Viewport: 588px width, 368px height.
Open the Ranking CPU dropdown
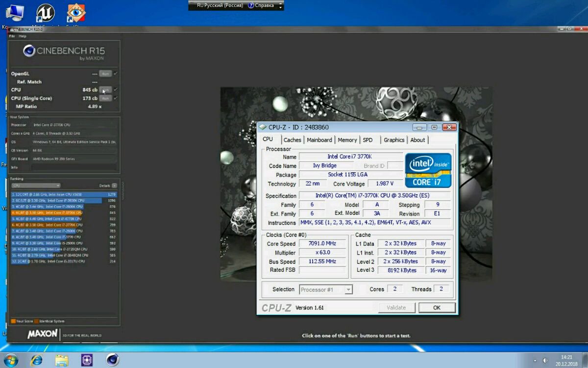(36, 186)
